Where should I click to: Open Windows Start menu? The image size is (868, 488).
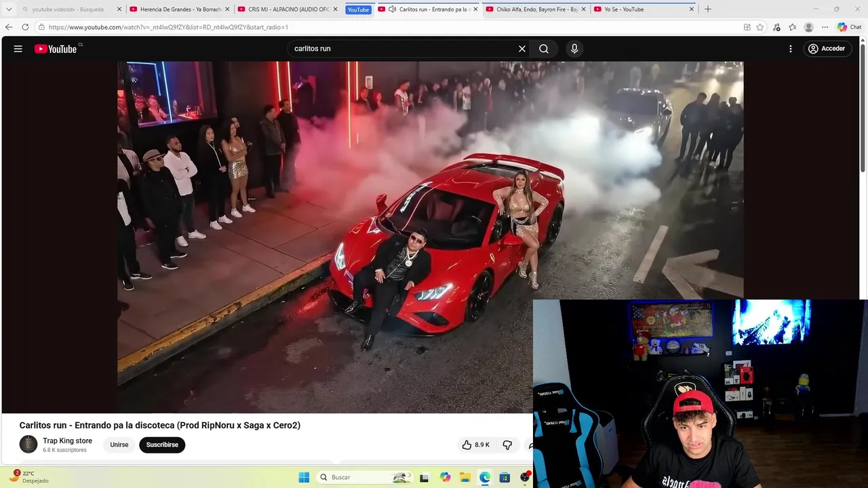click(304, 477)
